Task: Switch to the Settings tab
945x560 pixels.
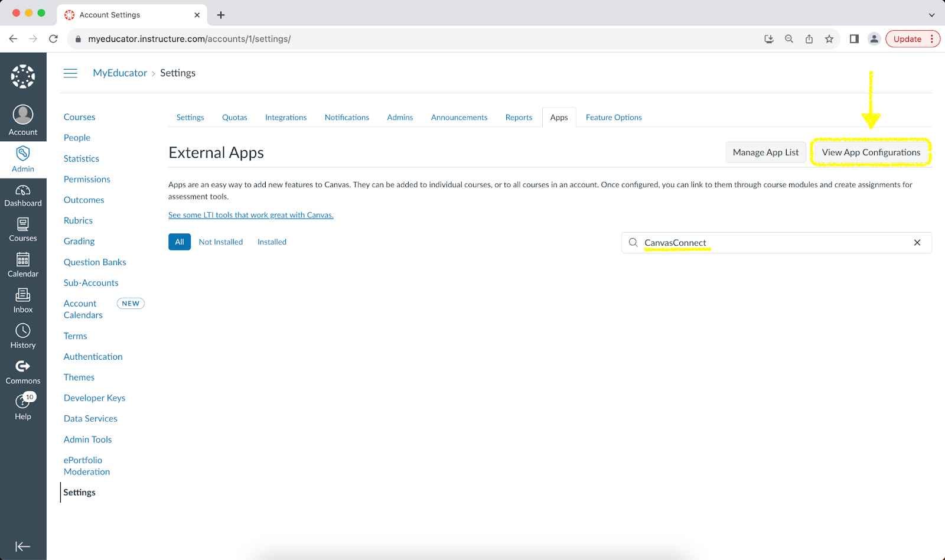Action: coord(190,118)
